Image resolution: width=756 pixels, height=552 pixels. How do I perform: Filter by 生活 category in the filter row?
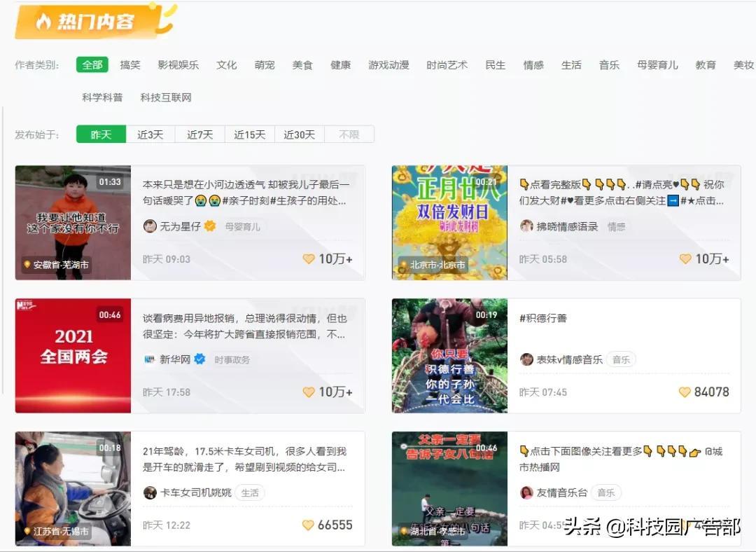(571, 64)
